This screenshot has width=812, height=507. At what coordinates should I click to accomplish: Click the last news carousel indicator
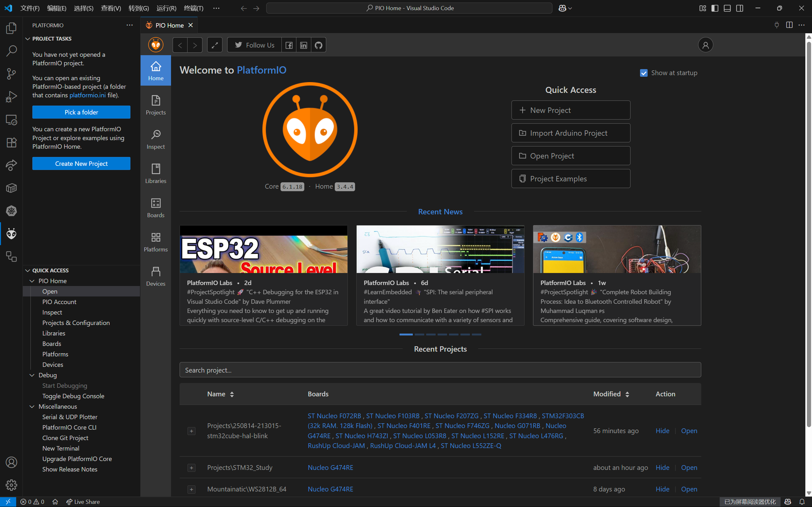[477, 334]
